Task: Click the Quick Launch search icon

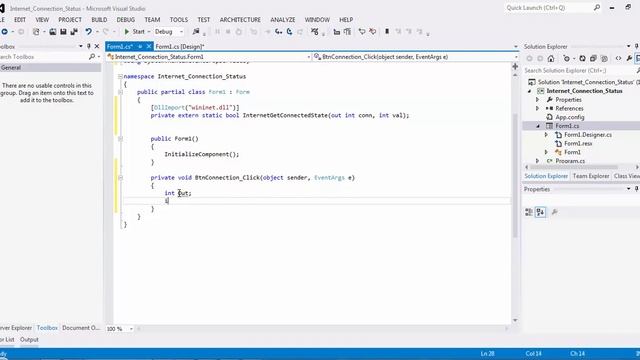Action: click(x=597, y=7)
